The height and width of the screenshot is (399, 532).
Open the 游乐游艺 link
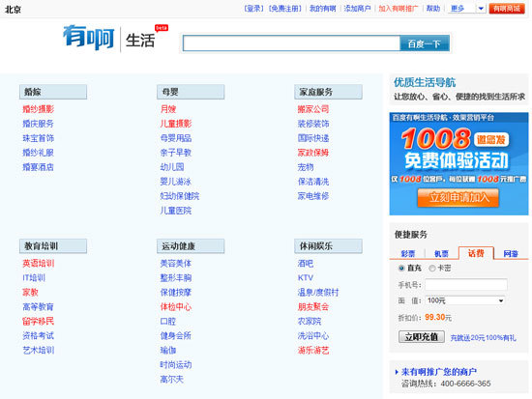pyautogui.click(x=313, y=351)
